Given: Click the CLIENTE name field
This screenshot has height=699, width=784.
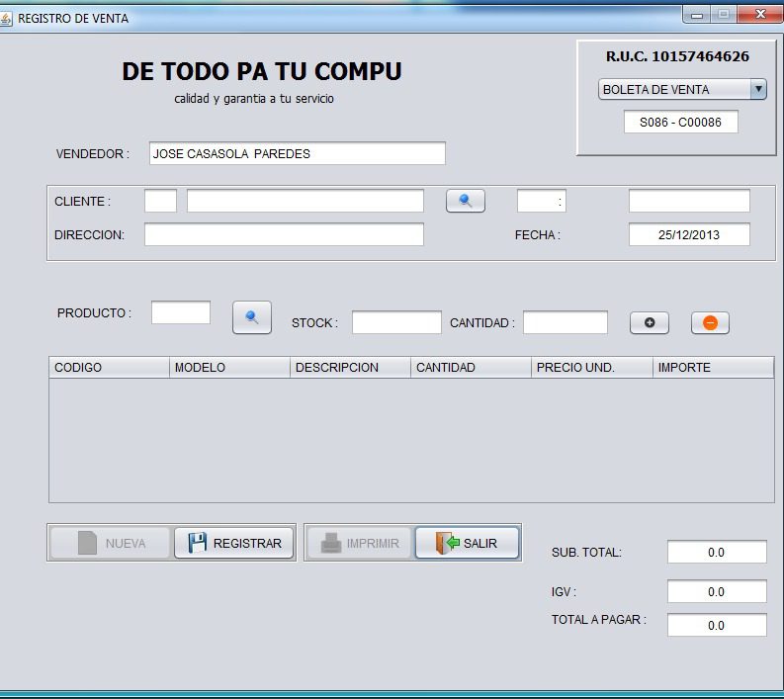Looking at the screenshot, I should [305, 201].
